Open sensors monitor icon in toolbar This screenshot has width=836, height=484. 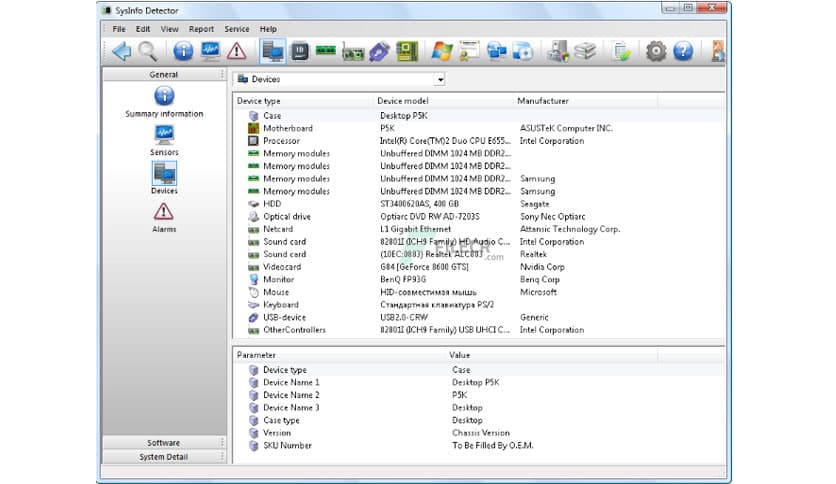(x=210, y=51)
